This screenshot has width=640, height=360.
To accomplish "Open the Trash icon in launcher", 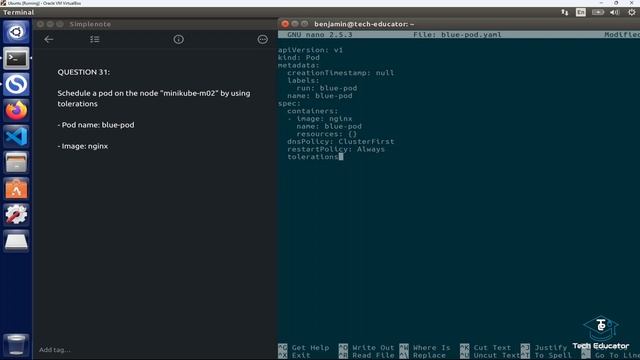I will coord(16,344).
